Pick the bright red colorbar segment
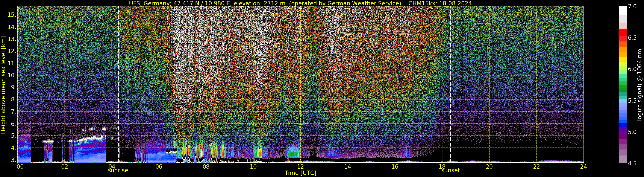This screenshot has height=177, width=644. click(x=623, y=32)
